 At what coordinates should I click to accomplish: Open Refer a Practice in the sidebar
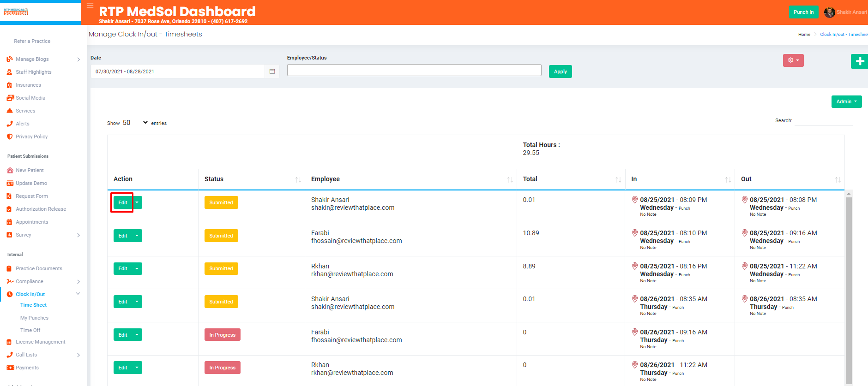[x=32, y=41]
